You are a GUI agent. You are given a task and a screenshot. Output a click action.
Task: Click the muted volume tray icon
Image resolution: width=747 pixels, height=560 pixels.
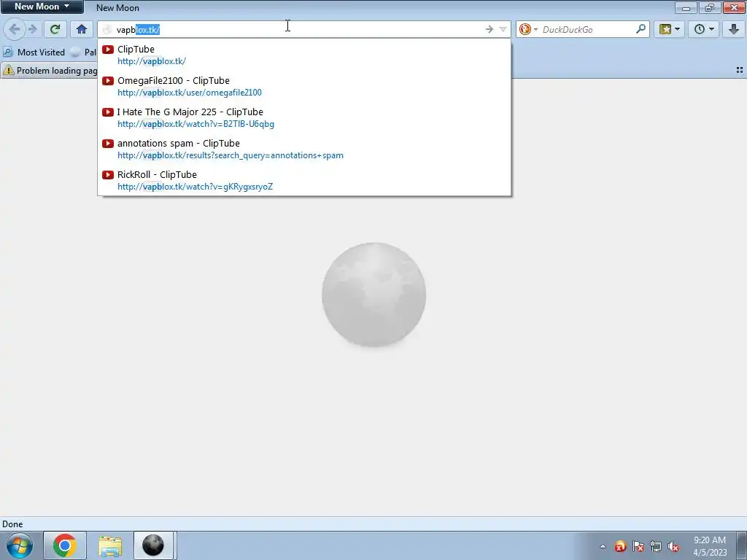coord(673,546)
